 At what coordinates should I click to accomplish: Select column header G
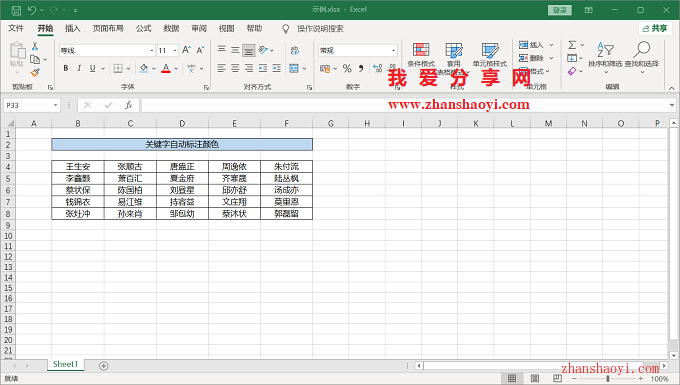click(331, 124)
